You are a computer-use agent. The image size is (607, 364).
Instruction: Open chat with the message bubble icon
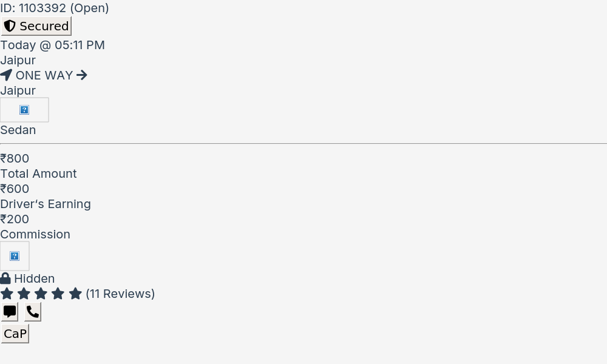(10, 312)
